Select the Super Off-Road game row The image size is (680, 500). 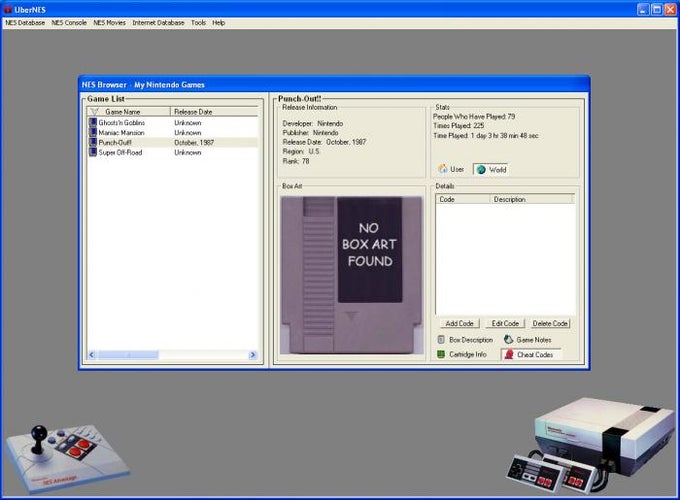tap(173, 153)
